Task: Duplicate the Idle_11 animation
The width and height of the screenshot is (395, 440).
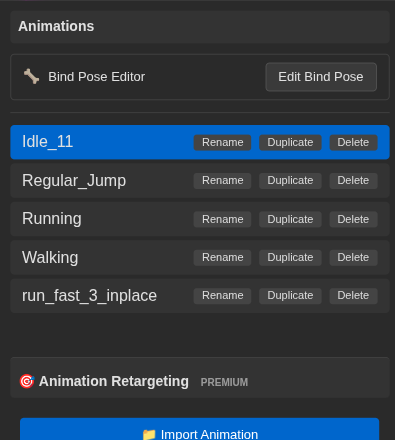Action: pyautogui.click(x=290, y=142)
